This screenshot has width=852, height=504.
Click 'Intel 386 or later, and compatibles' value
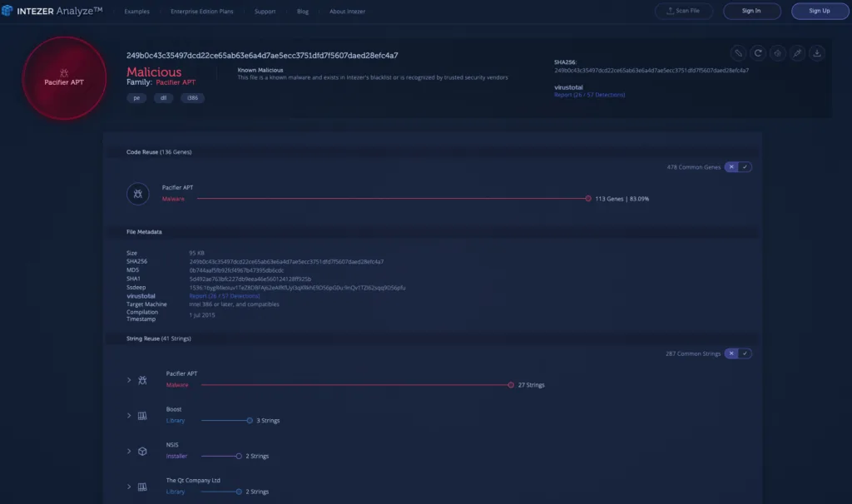click(x=234, y=304)
